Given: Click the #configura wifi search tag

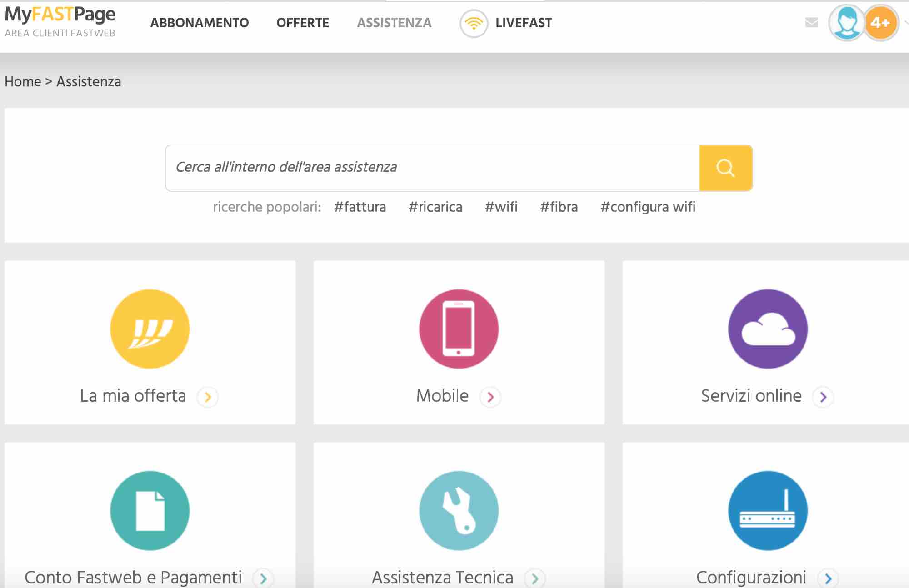Looking at the screenshot, I should (x=648, y=207).
